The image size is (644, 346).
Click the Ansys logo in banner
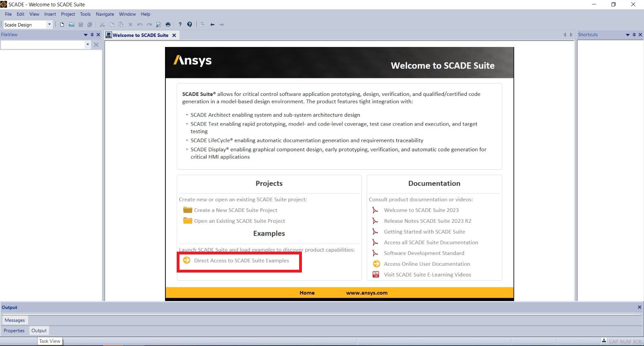pyautogui.click(x=193, y=61)
